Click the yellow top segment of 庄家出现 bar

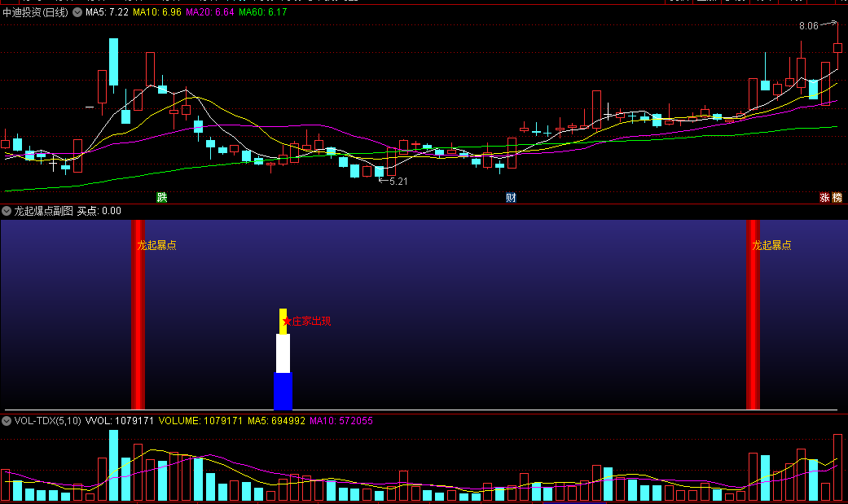coord(283,322)
